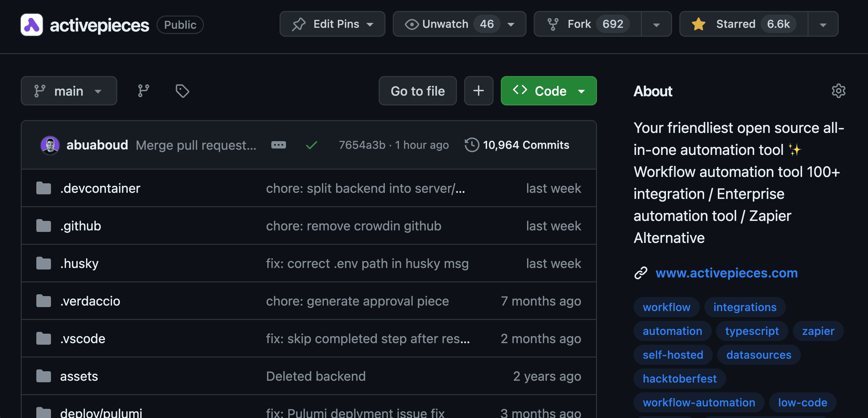Open commit 'chore: generate approval piece'
Viewport: 868px width, 418px height.
click(x=357, y=301)
